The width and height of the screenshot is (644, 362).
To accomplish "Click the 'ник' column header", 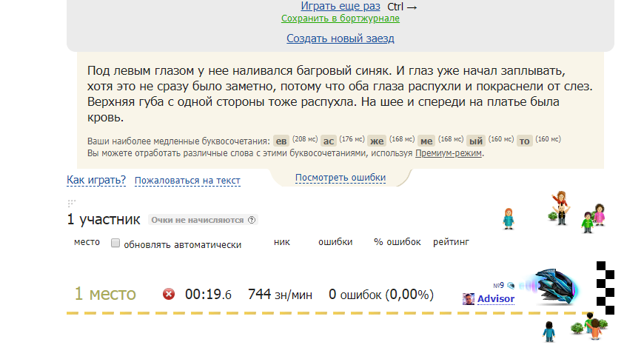I will 282,241.
